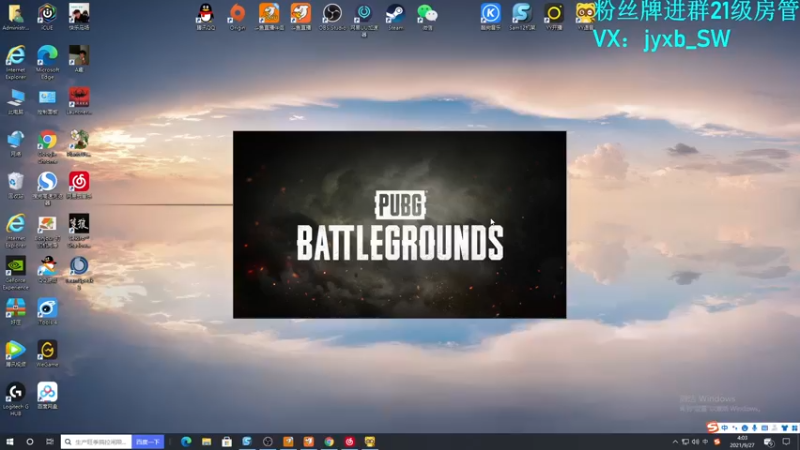Show hidden system tray icons
The height and width of the screenshot is (450, 800).
coord(675,442)
